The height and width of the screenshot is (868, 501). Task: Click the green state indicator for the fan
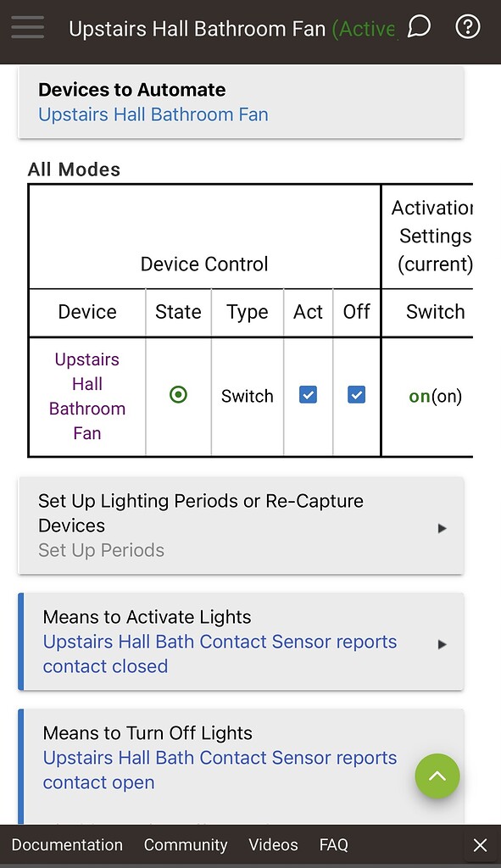click(178, 393)
